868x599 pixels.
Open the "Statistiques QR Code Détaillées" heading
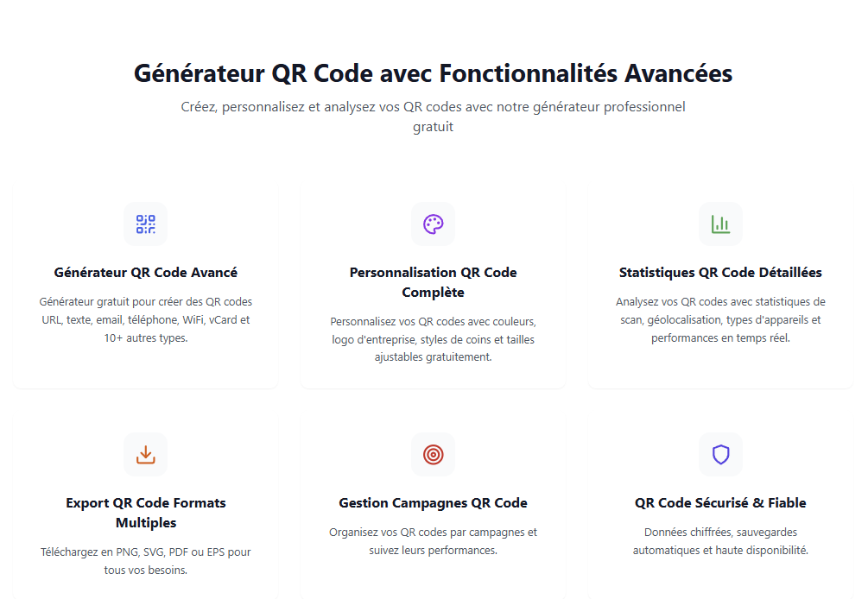[720, 273]
